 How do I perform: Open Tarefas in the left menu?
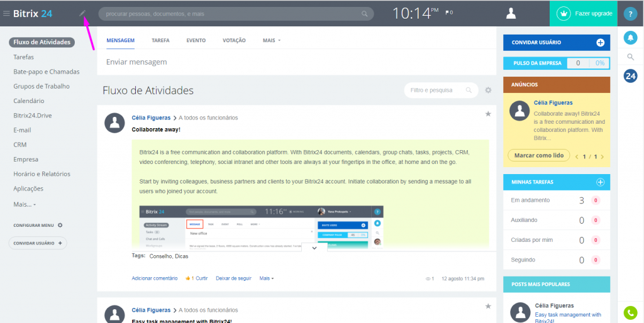pyautogui.click(x=23, y=57)
